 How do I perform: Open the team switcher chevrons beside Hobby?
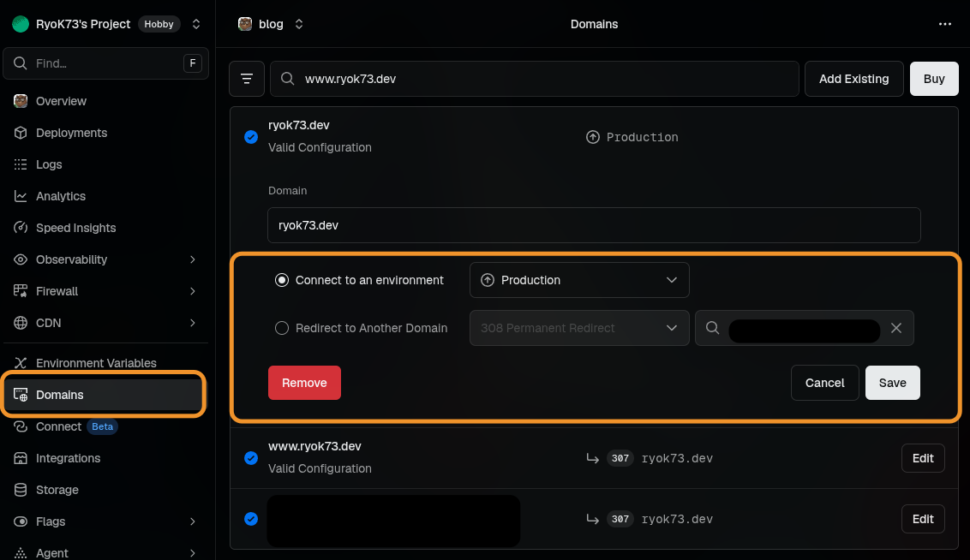coord(196,24)
